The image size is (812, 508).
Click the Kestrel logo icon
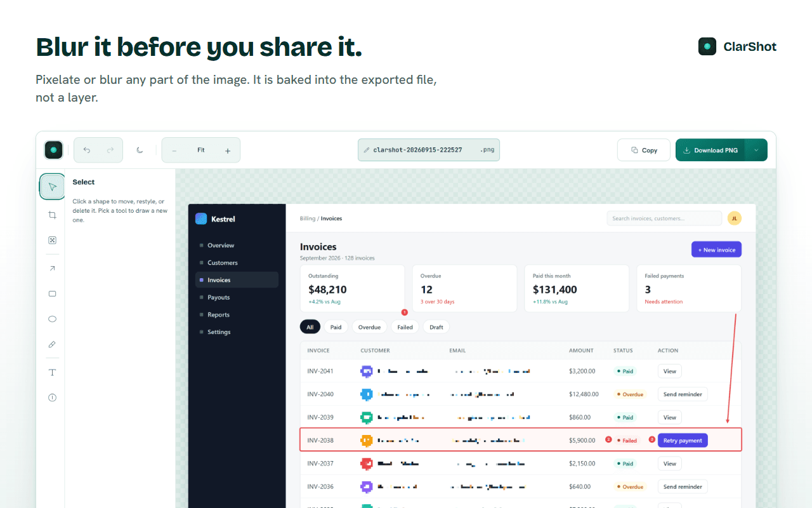click(201, 218)
